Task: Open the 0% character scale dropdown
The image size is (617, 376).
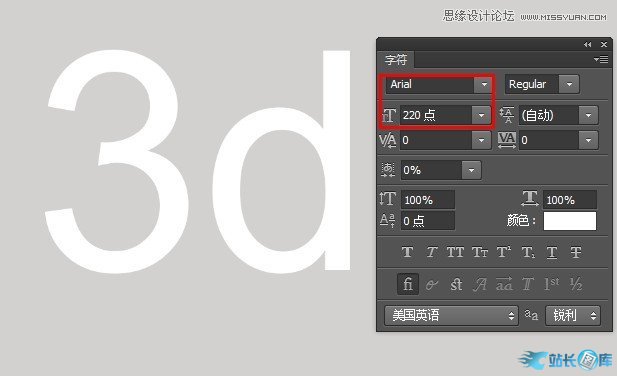Action: (x=471, y=170)
